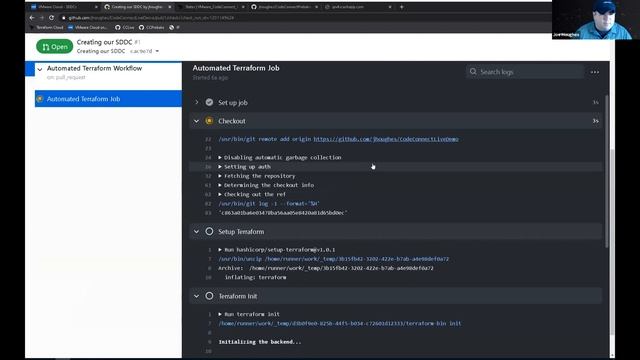Expand the 'Setting up auth' log group
Image resolution: width=640 pixels, height=360 pixels.
tap(244, 167)
